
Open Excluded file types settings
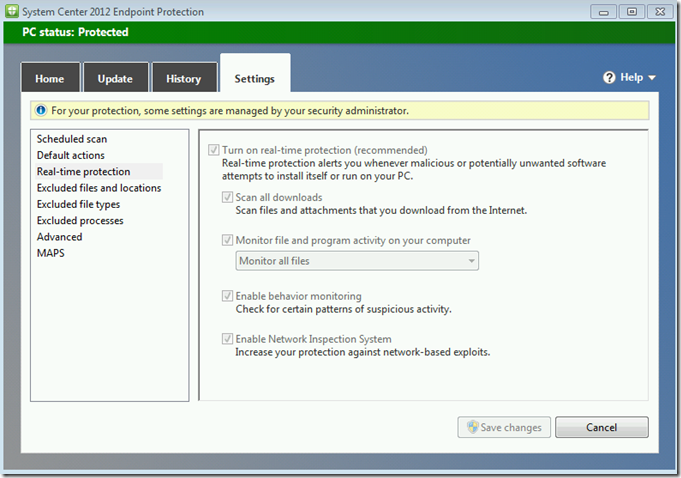pyautogui.click(x=79, y=204)
